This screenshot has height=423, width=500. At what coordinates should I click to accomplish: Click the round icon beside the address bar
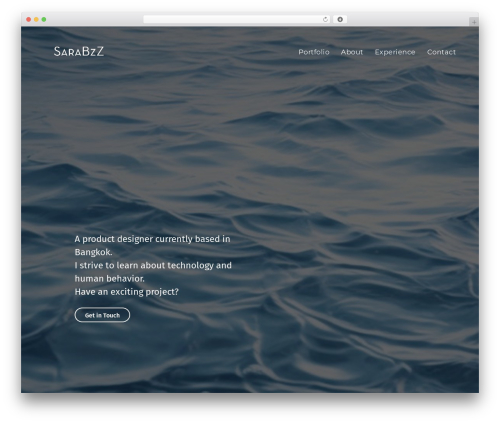[340, 19]
